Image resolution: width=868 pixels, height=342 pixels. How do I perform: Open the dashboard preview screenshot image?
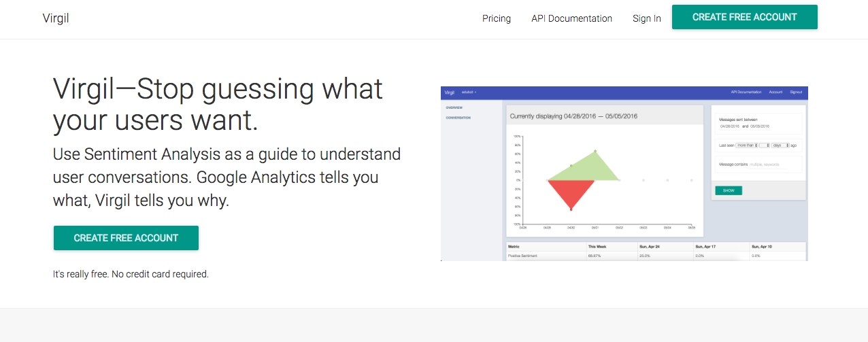pos(624,173)
